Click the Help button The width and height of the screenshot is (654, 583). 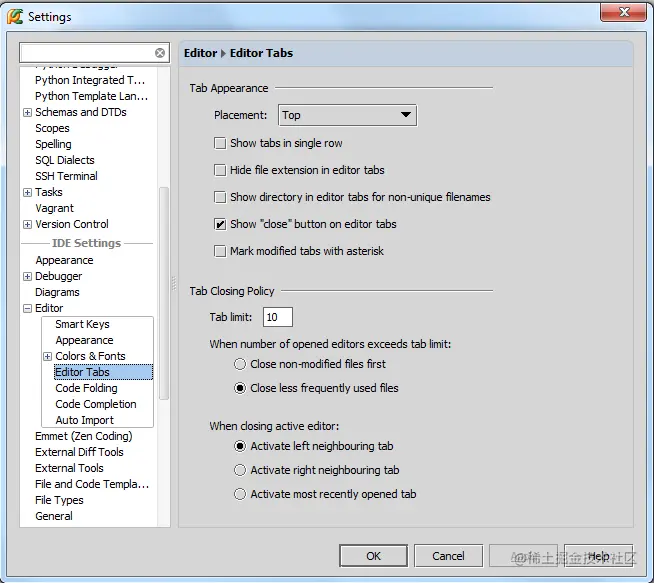pos(599,556)
